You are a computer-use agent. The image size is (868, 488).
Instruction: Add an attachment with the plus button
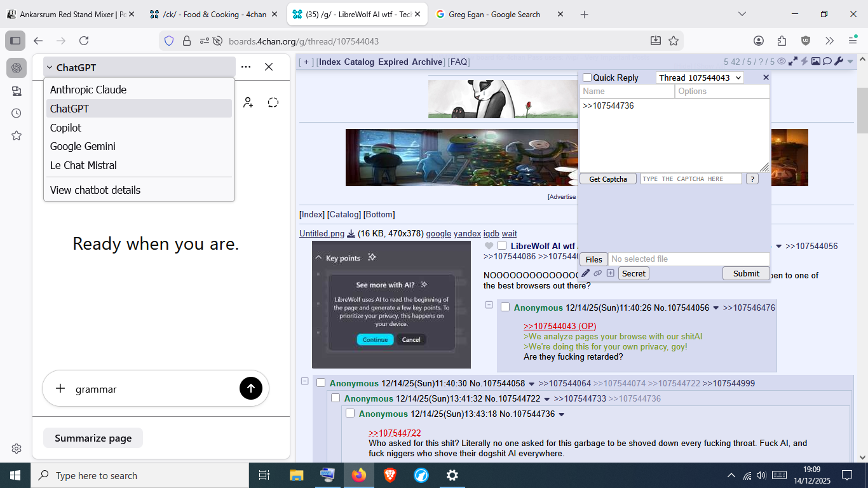(x=60, y=388)
